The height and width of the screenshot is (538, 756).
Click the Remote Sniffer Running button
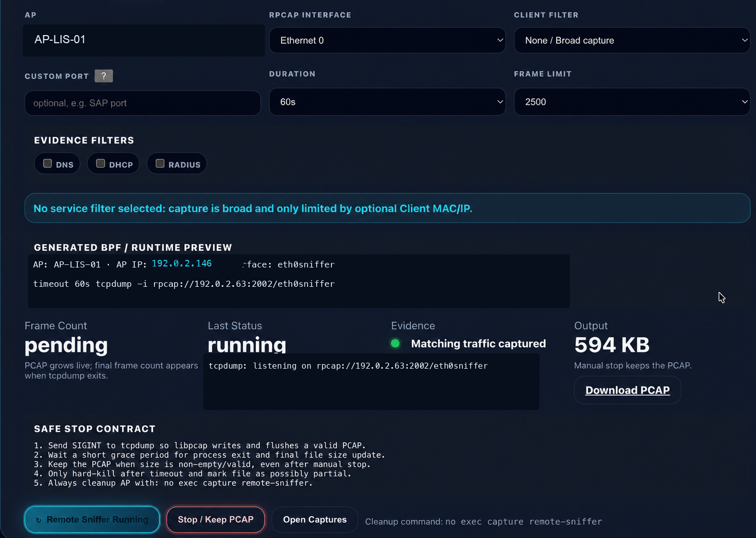pos(92,520)
